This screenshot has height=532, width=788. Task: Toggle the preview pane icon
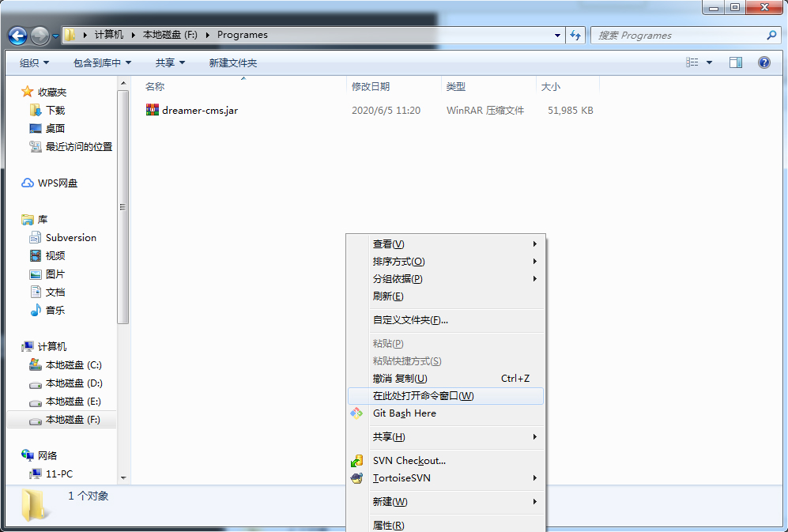click(736, 62)
